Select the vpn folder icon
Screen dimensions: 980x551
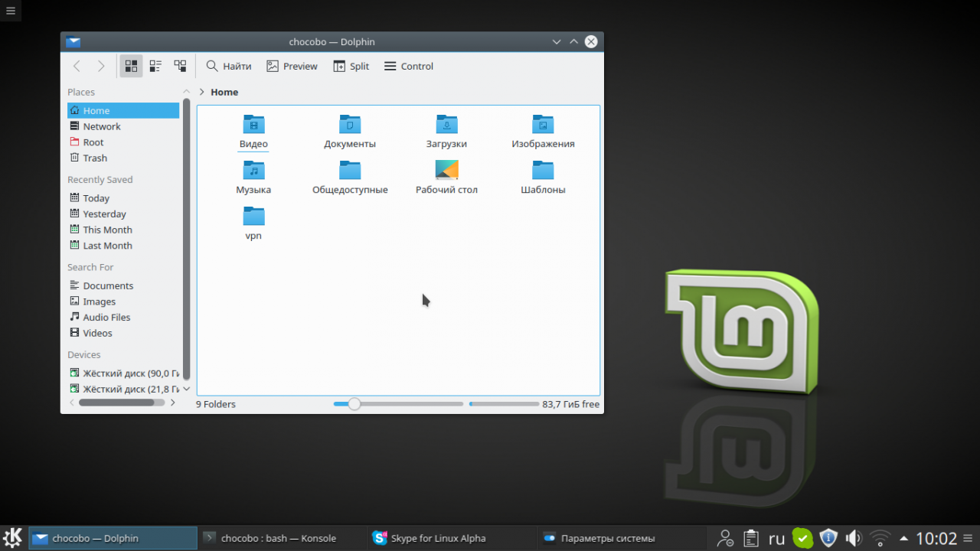coord(253,216)
